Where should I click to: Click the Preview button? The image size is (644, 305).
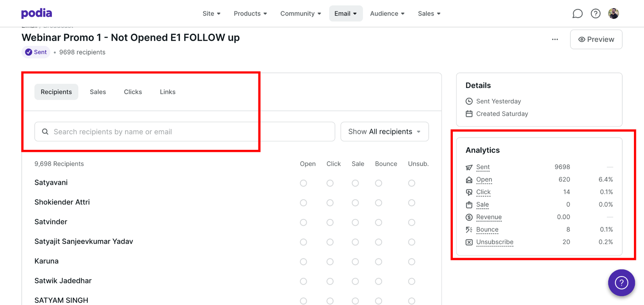[596, 39]
